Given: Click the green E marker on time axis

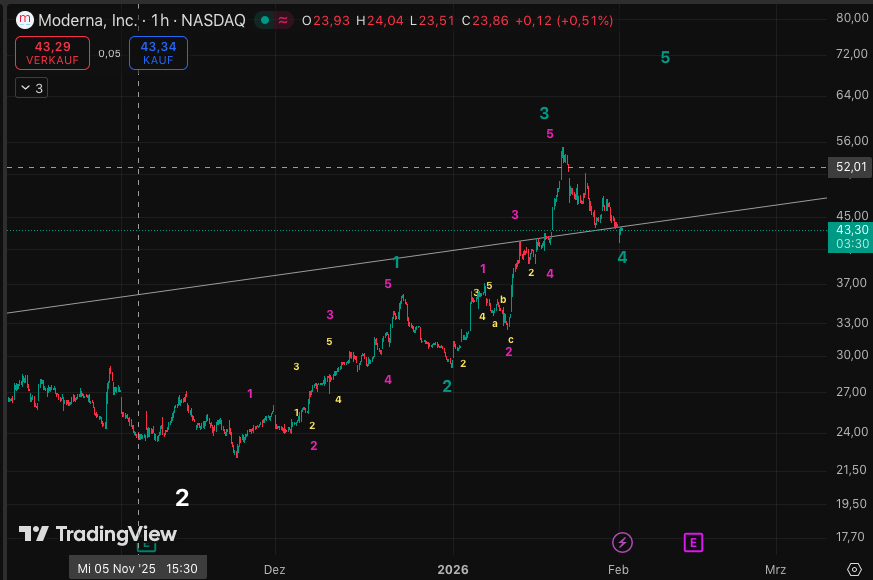Looking at the screenshot, I should (146, 545).
